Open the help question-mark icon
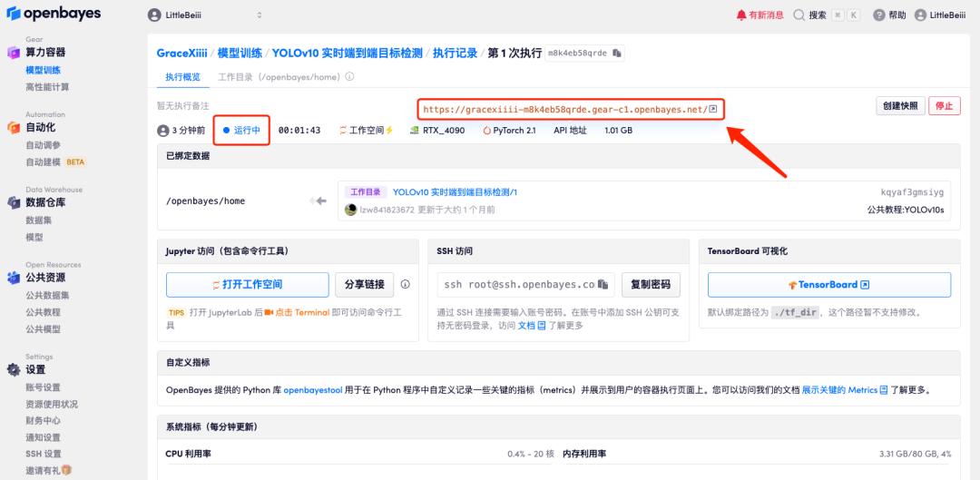980x480 pixels. pos(879,15)
